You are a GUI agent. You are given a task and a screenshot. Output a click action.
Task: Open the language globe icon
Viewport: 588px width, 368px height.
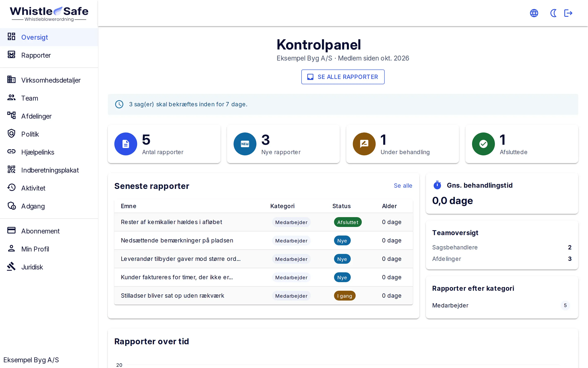pyautogui.click(x=534, y=13)
